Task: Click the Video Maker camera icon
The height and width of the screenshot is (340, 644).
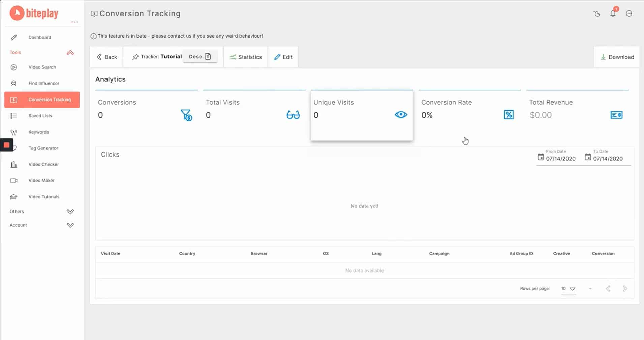Action: [13, 180]
